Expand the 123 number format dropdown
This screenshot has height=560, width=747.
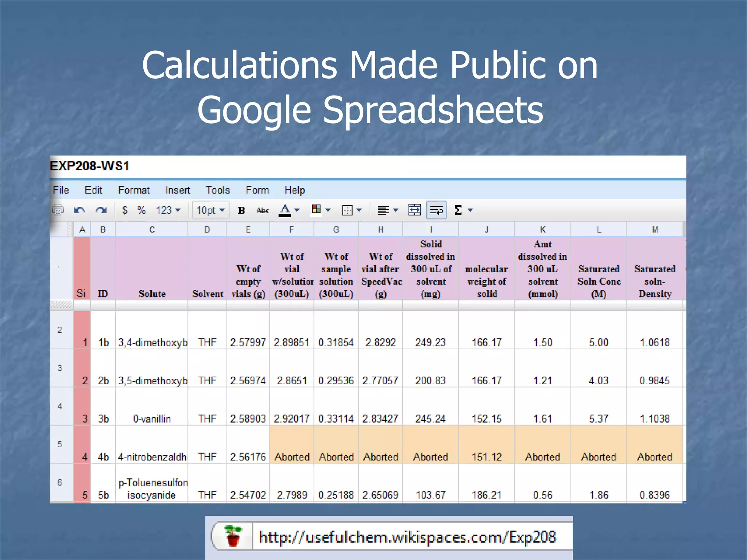point(168,210)
